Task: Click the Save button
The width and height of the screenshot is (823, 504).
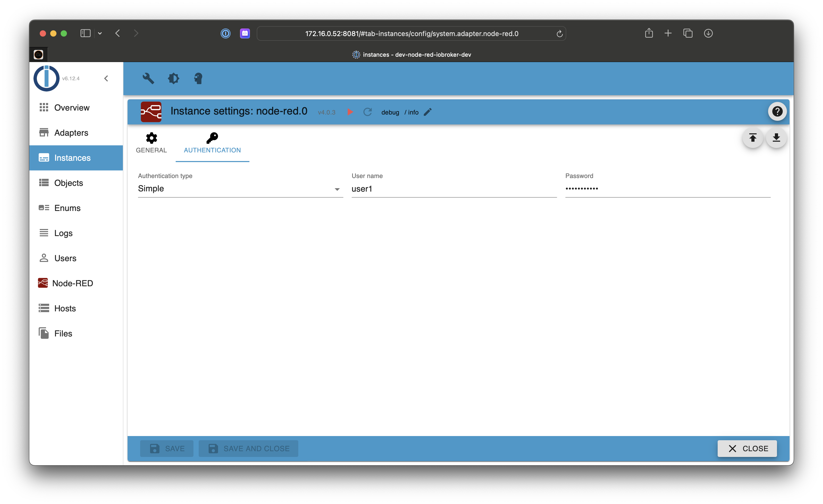Action: (x=167, y=448)
